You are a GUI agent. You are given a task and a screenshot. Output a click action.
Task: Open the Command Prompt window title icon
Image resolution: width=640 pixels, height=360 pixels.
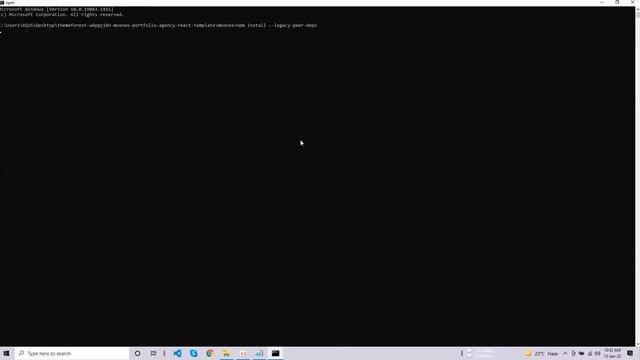coord(2,2)
